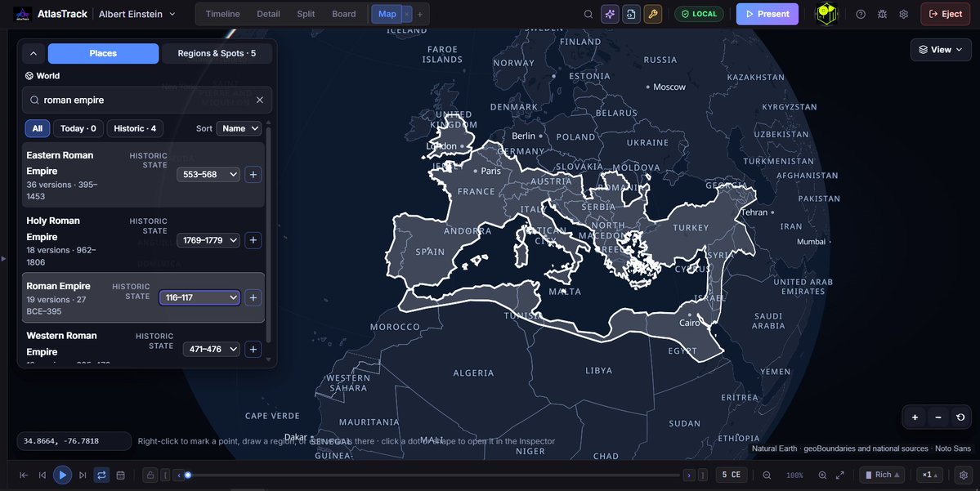Zoom in the timeline
980x491 pixels.
click(822, 475)
